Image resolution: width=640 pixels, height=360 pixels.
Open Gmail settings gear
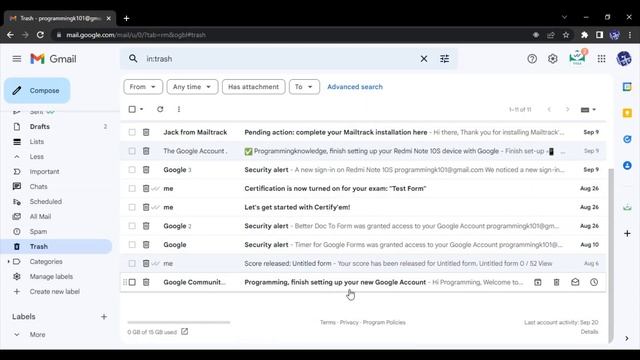tap(553, 59)
